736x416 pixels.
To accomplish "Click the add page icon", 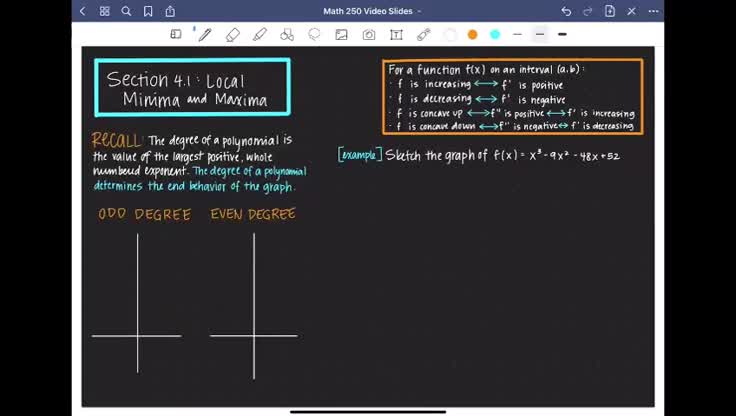I will [x=610, y=11].
